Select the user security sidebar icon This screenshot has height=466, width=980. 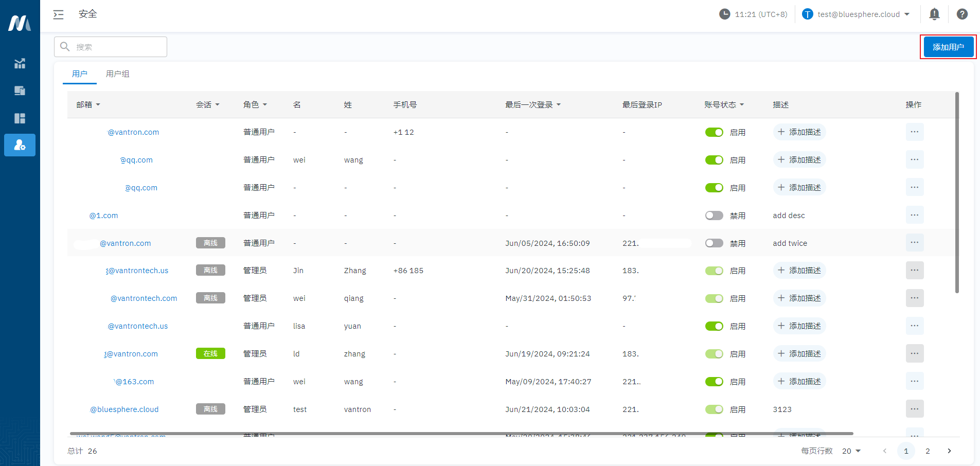pyautogui.click(x=20, y=145)
